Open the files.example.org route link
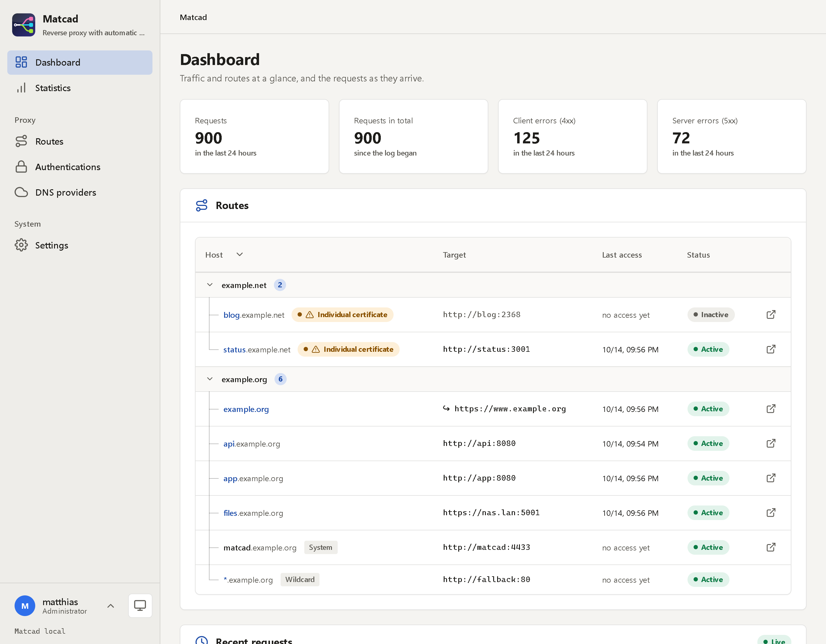The image size is (826, 644). pyautogui.click(x=253, y=513)
